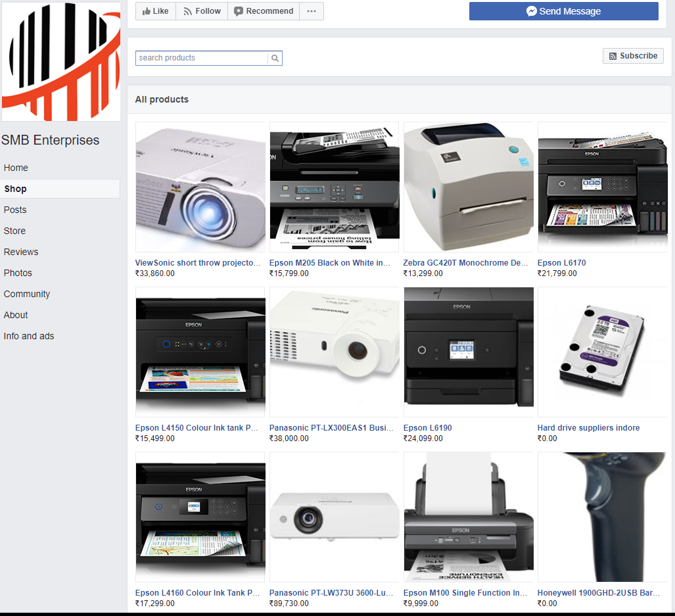Viewport: 675px width, 616px height.
Task: Open the ViewSonic projector product image
Action: pyautogui.click(x=200, y=187)
